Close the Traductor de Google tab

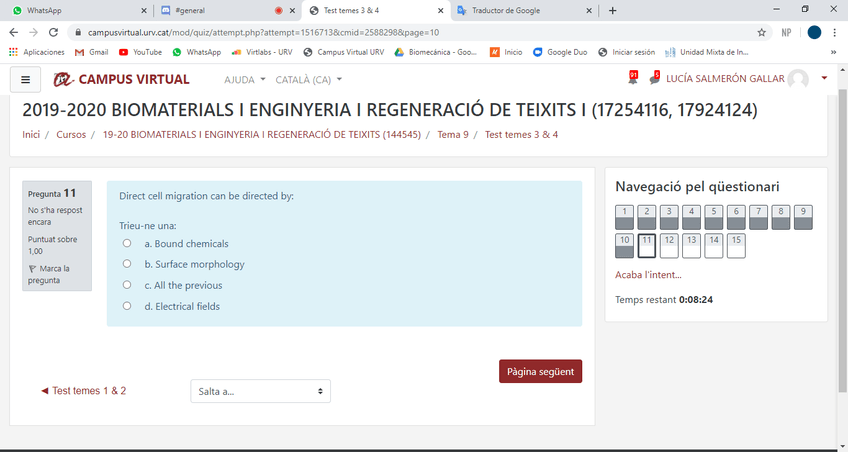point(589,10)
